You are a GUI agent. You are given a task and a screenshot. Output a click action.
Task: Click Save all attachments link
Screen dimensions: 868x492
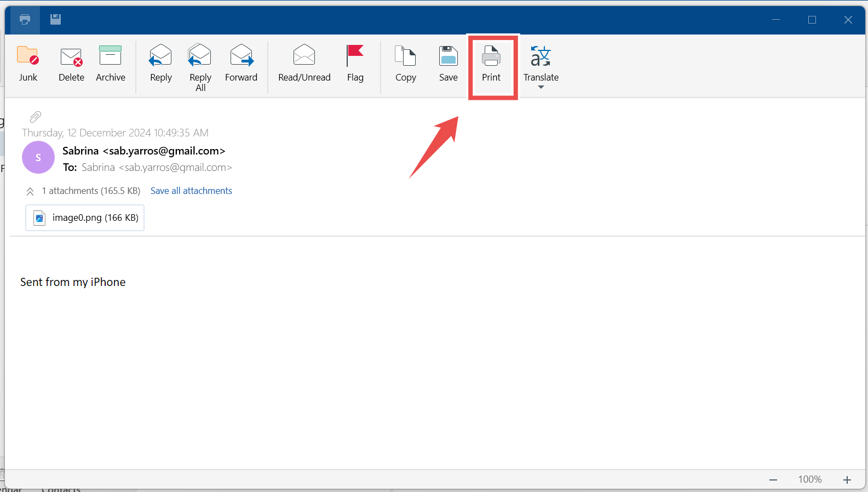(x=191, y=191)
